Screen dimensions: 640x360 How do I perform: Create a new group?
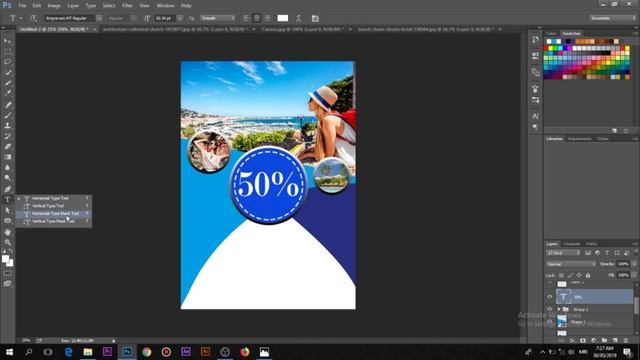tap(604, 340)
